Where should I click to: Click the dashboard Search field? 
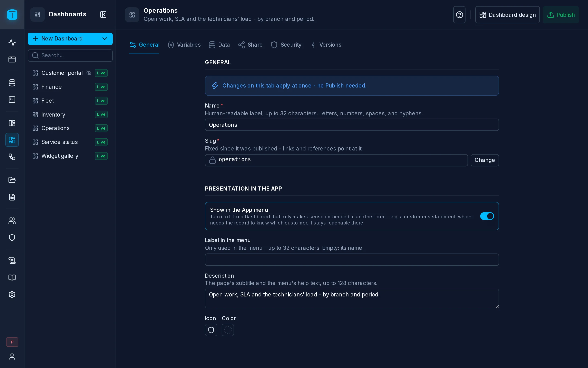pyautogui.click(x=70, y=55)
